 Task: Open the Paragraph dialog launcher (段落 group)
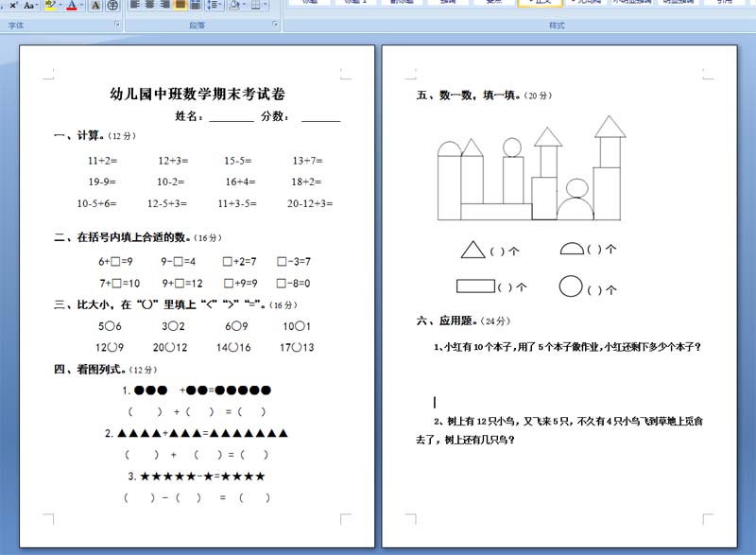click(275, 24)
